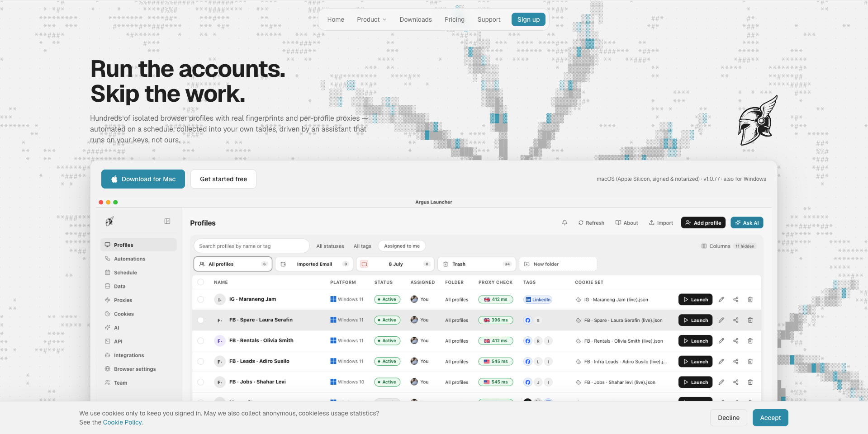Image resolution: width=868 pixels, height=434 pixels.
Task: Click Facebook tag icon in Laura Serafin row
Action: coord(528,320)
